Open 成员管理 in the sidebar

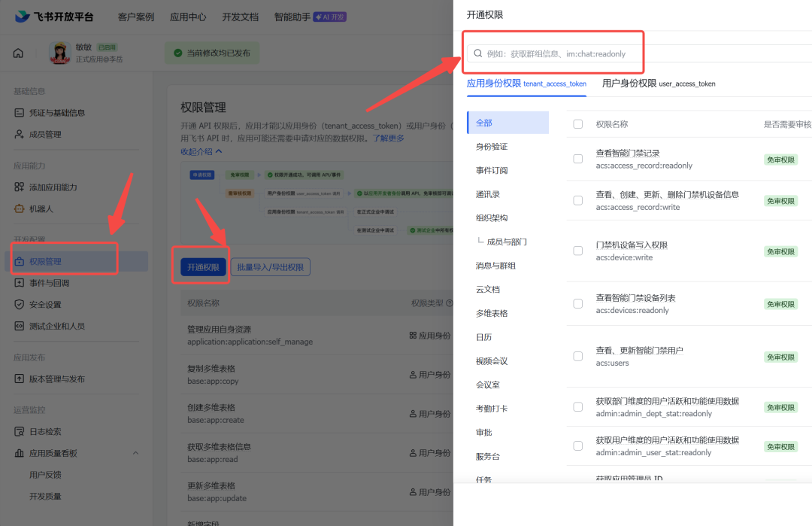tap(45, 134)
